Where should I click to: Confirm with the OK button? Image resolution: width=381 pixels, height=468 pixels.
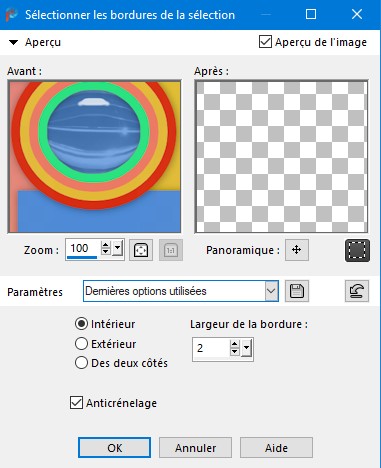click(x=114, y=448)
